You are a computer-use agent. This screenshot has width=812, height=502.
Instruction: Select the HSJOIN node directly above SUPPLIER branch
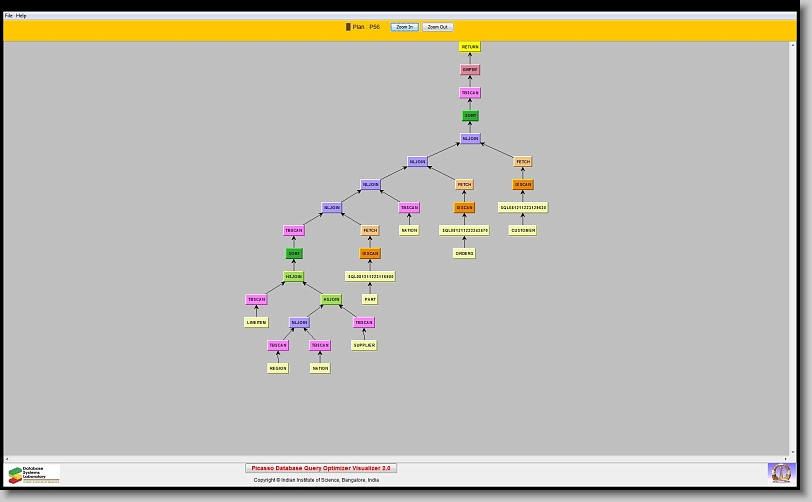[x=331, y=299]
